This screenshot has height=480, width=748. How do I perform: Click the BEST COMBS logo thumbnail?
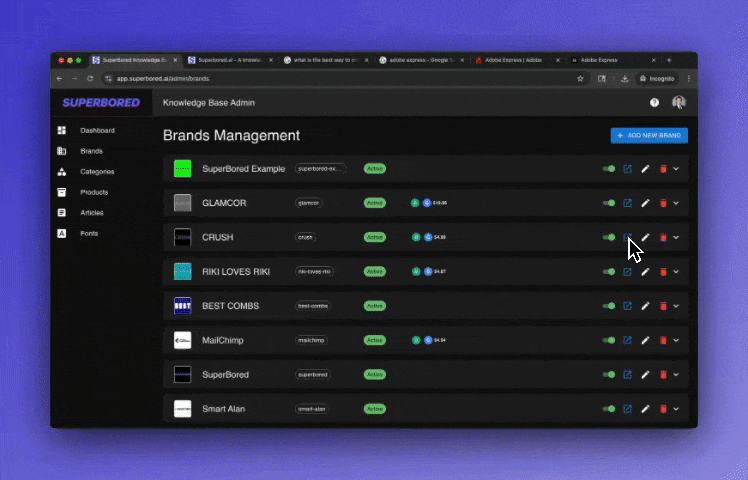point(183,306)
